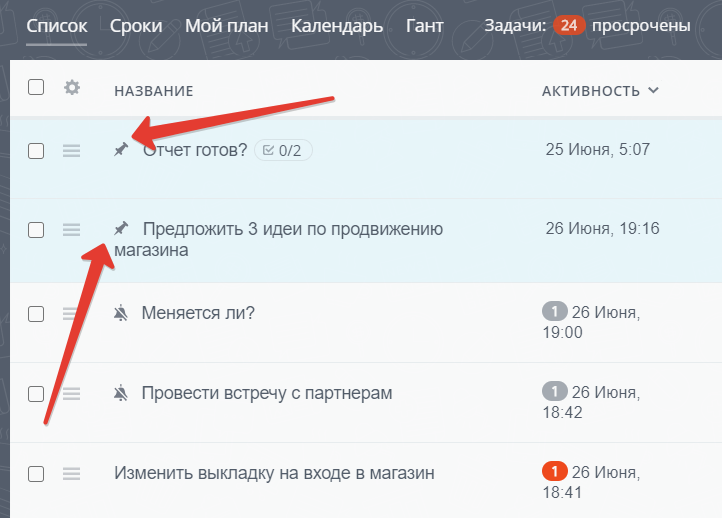Open the list settings gear icon

72,87
